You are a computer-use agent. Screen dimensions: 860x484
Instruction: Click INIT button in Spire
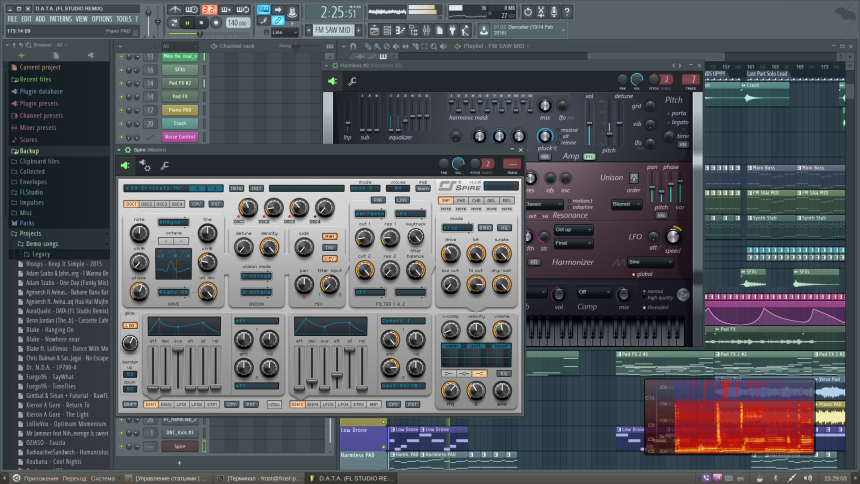click(x=256, y=188)
